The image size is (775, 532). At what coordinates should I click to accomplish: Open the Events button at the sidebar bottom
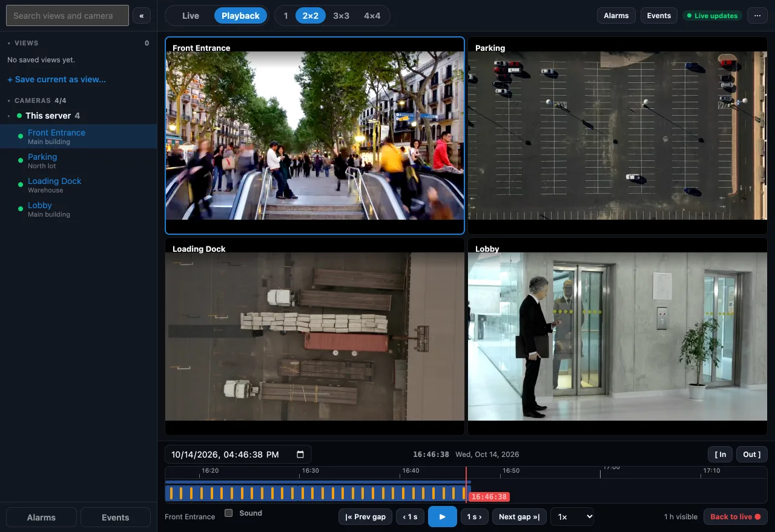[x=116, y=517]
